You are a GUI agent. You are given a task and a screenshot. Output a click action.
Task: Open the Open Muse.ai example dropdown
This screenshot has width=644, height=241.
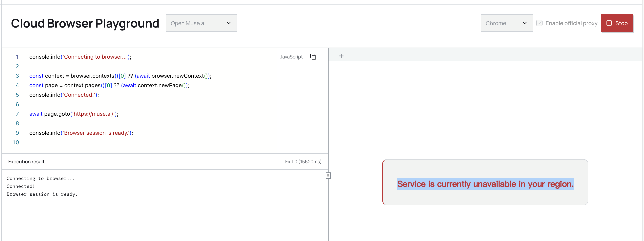pos(201,23)
